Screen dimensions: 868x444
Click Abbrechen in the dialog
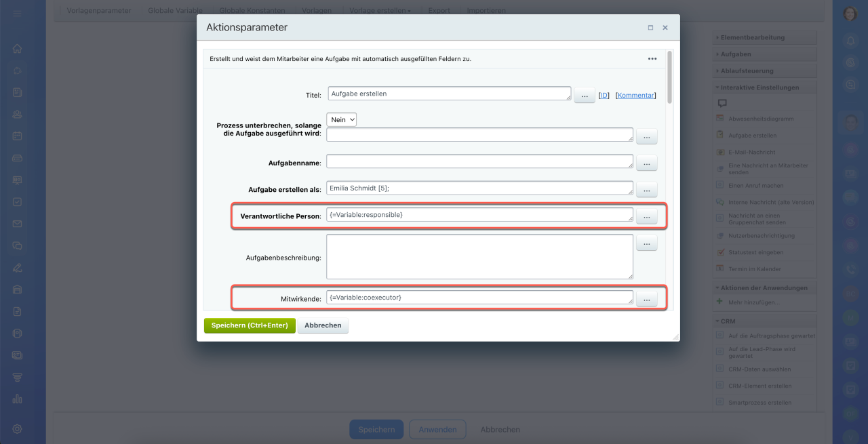click(x=323, y=325)
